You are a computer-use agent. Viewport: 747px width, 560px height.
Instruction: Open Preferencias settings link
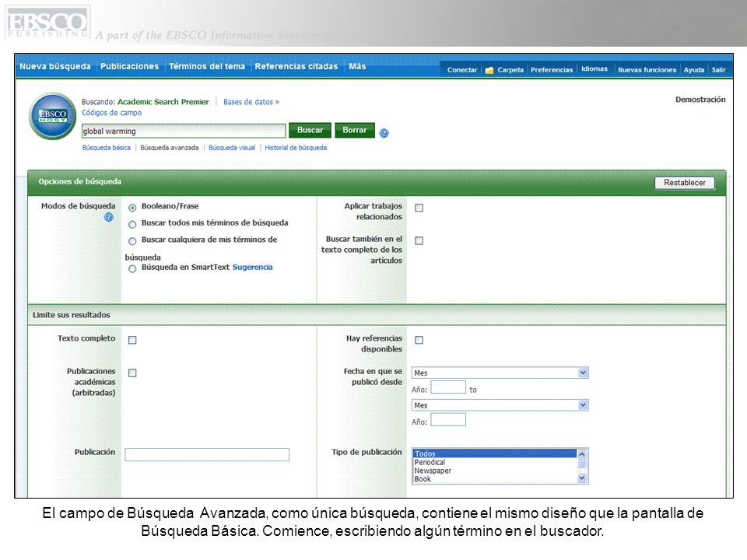click(552, 70)
